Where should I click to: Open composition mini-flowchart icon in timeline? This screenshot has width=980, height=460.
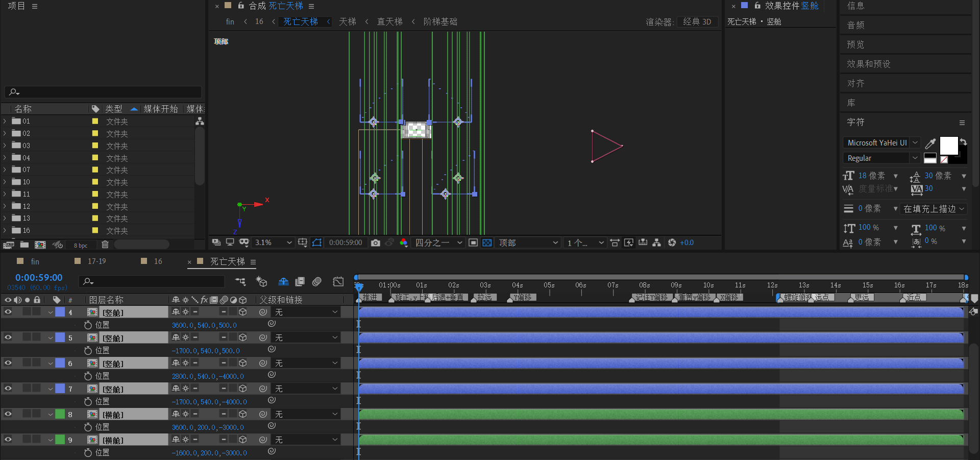tap(240, 281)
